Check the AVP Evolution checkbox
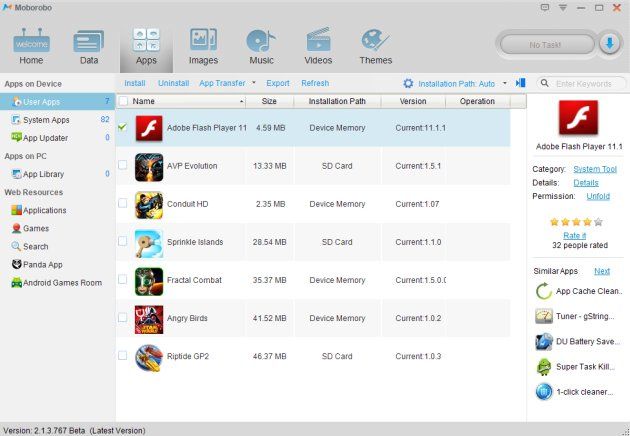The image size is (630, 436). [x=123, y=165]
